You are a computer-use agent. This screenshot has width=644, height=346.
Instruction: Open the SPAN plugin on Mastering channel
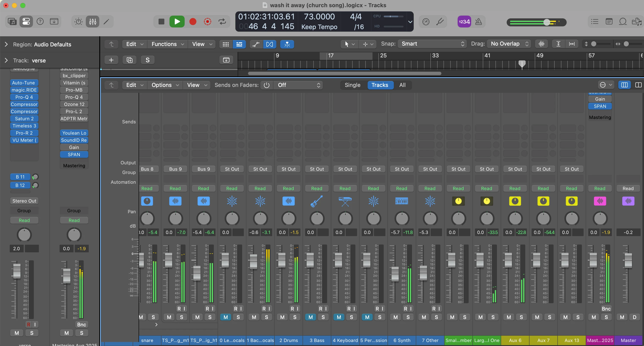(600, 106)
